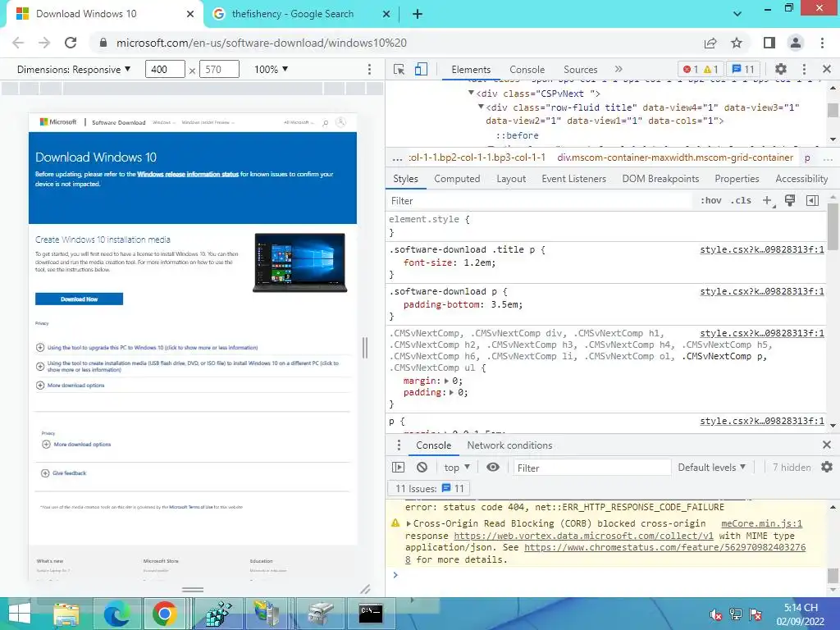Expand the padding shorthand property triangle
This screenshot has width=840, height=630.
pyautogui.click(x=451, y=393)
